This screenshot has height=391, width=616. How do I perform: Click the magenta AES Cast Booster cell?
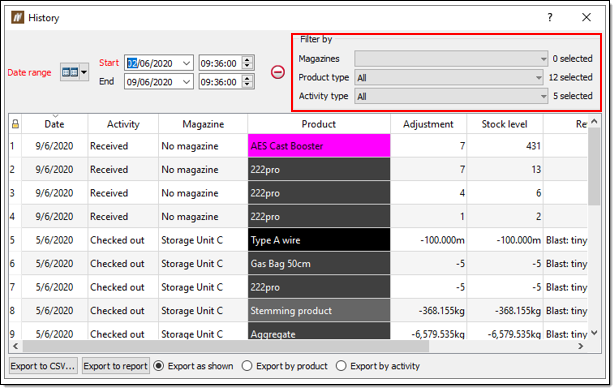coord(319,146)
